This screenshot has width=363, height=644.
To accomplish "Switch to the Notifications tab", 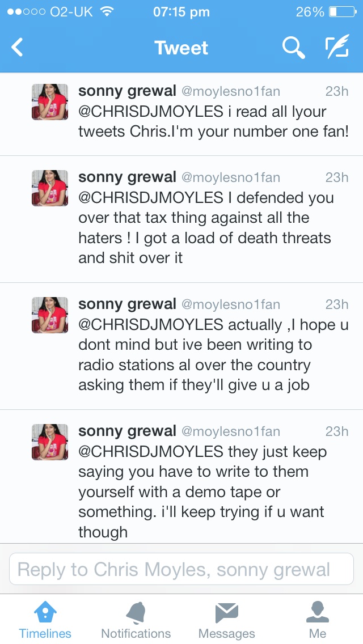I will pyautogui.click(x=136, y=620).
